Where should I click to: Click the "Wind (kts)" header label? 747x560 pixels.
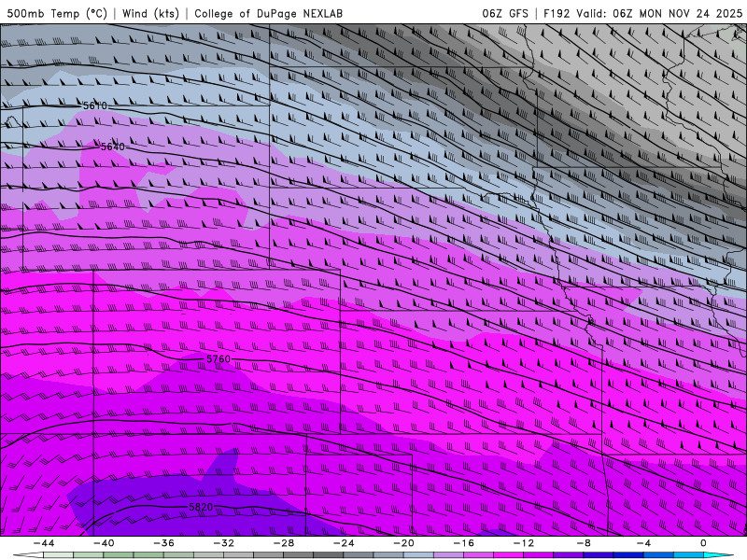point(150,13)
